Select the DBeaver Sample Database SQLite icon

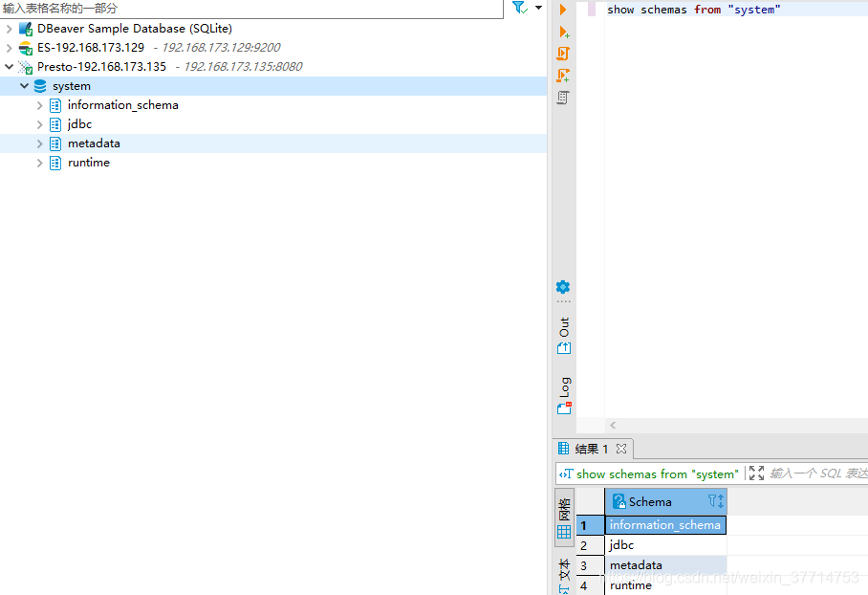[26, 29]
